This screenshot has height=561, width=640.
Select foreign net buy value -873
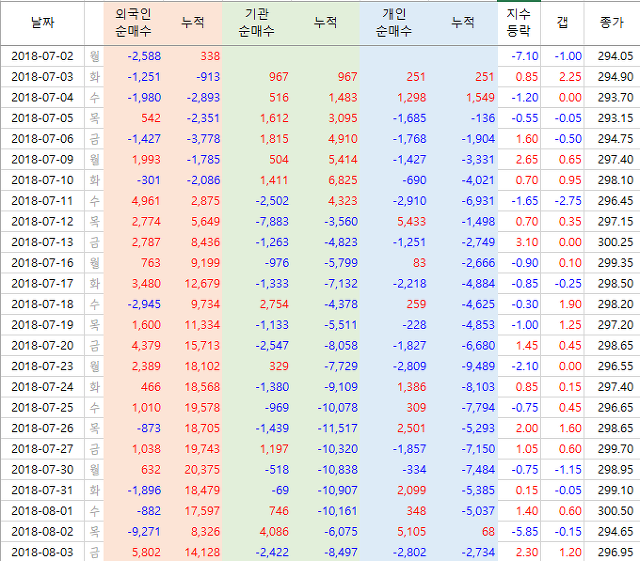149,428
